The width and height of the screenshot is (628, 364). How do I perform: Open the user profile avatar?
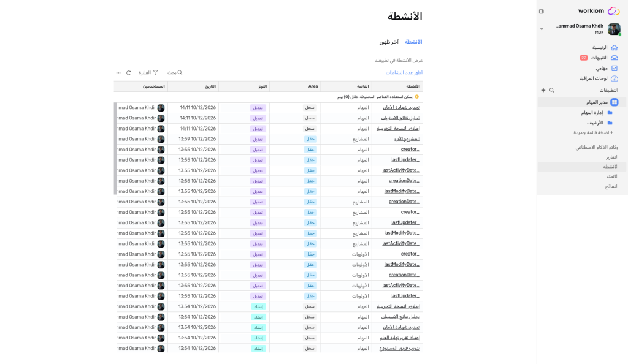[614, 29]
